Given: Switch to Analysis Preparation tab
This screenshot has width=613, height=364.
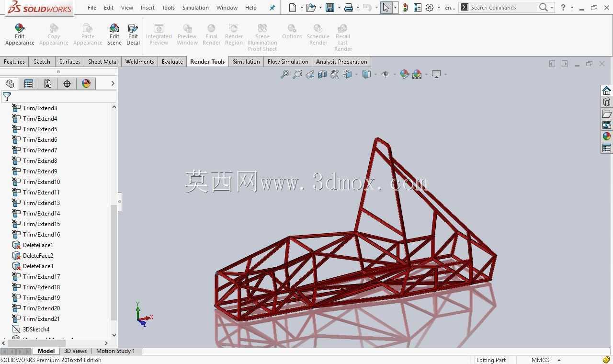Looking at the screenshot, I should (341, 62).
